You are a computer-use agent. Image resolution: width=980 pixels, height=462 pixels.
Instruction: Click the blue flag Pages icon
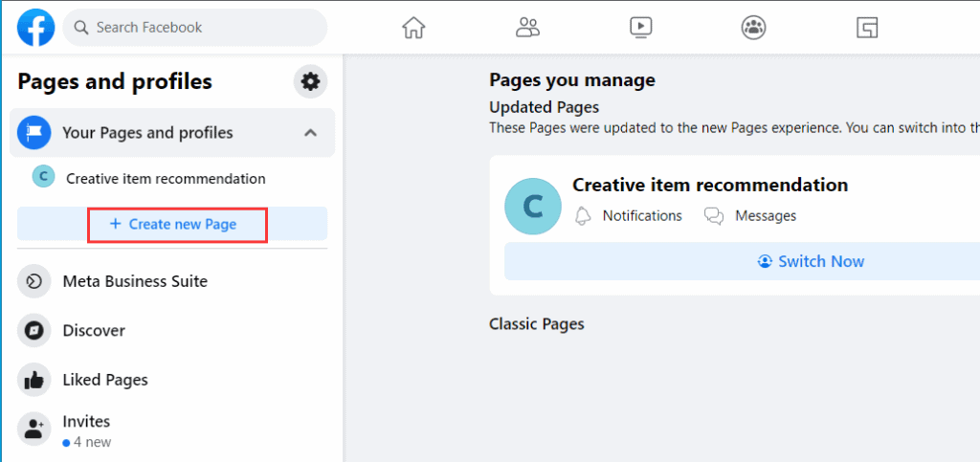click(33, 132)
